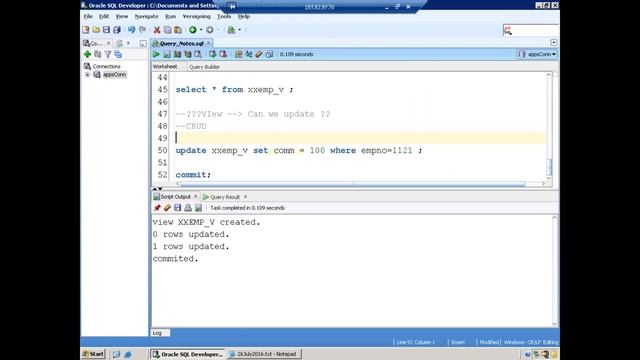Switch to the Query Result tab
Image resolution: width=640 pixels, height=360 pixels.
click(221, 197)
